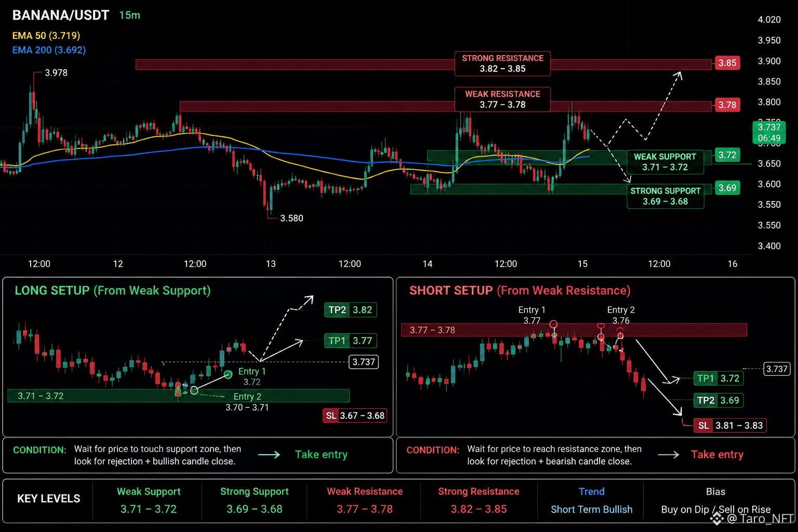The image size is (798, 532).
Task: Click the SL 3.67 – 3.68 stop-loss tag
Action: point(355,416)
